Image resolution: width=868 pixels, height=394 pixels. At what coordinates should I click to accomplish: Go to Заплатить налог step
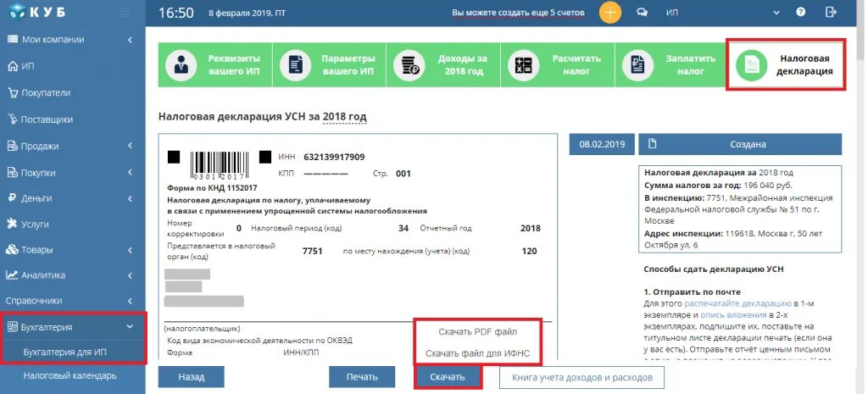[x=671, y=65]
